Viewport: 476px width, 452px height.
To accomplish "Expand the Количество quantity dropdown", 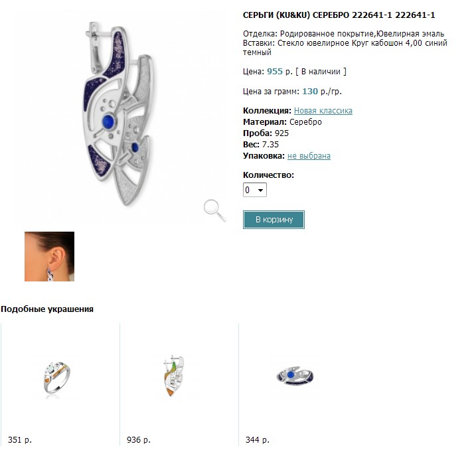I will (x=255, y=190).
